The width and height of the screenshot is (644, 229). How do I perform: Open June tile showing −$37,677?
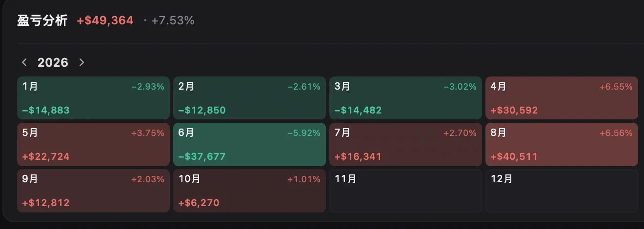point(249,144)
